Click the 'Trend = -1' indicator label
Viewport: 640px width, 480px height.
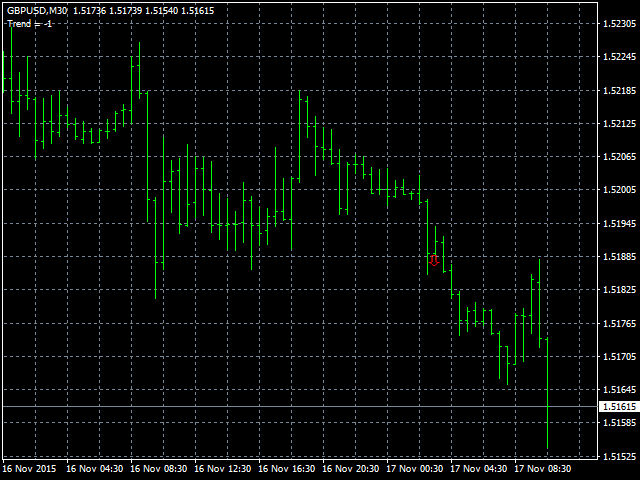tap(29, 24)
